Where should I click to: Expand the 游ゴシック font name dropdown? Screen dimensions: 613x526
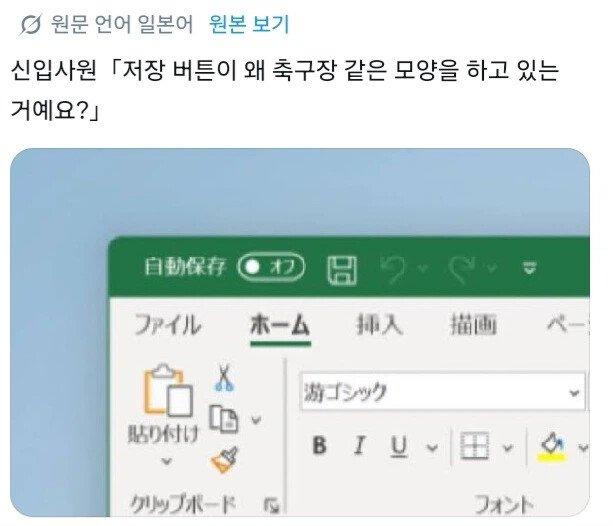coord(574,393)
